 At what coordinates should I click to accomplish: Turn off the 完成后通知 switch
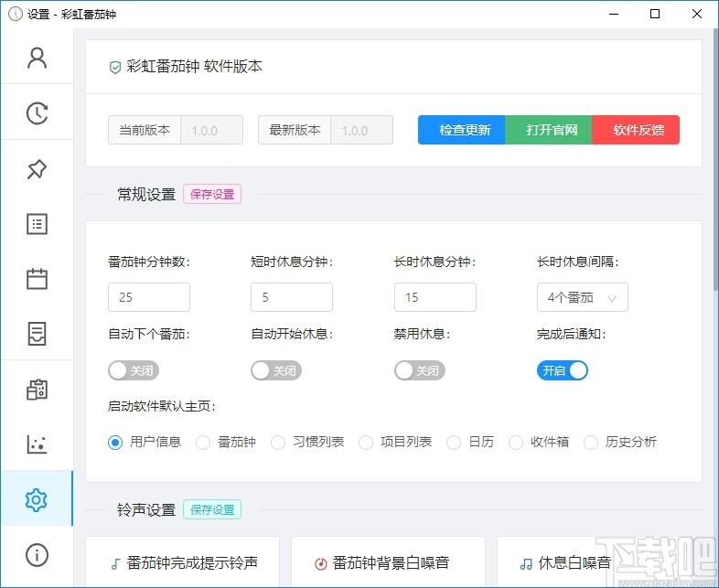click(x=563, y=370)
